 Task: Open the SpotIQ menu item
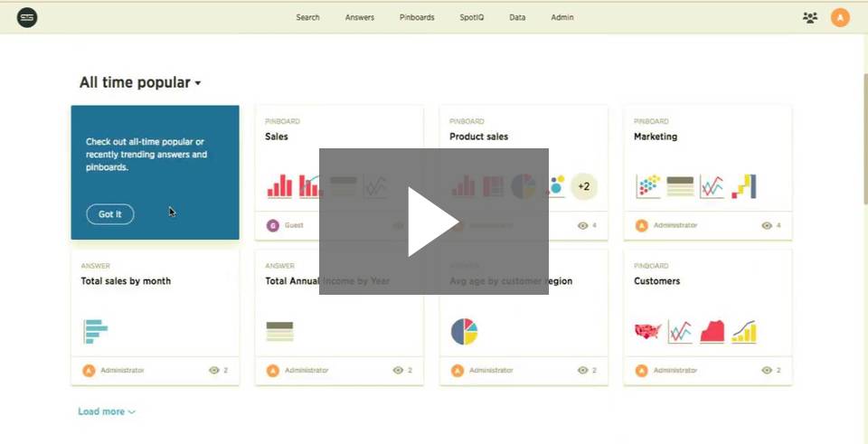(471, 17)
